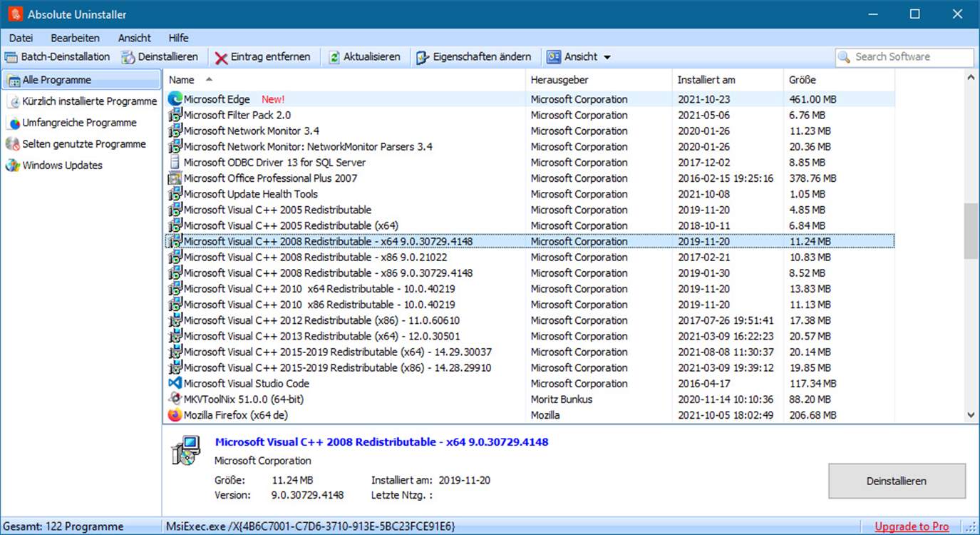Click the Absolute Uninstaller title bar icon
Viewport: 980px width, 535px height.
coord(15,14)
